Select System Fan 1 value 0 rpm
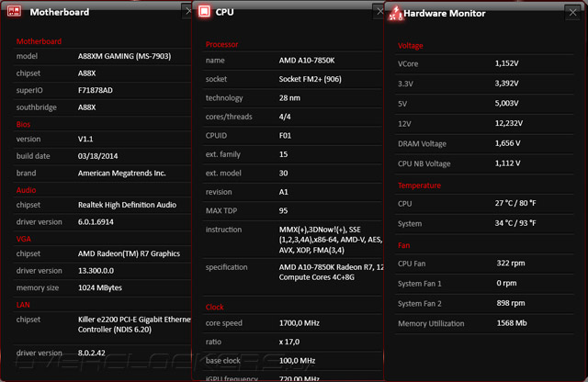 506,283
